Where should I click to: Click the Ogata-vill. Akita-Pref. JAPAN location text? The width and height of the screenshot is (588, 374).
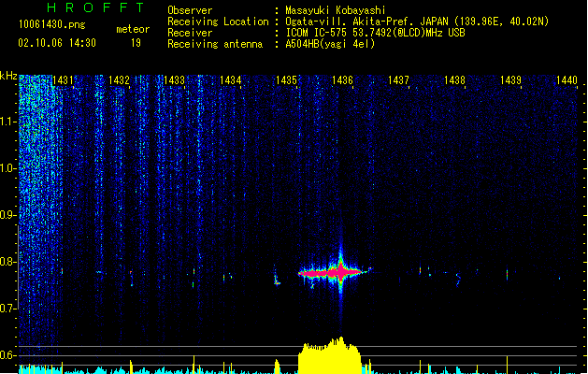coord(417,22)
